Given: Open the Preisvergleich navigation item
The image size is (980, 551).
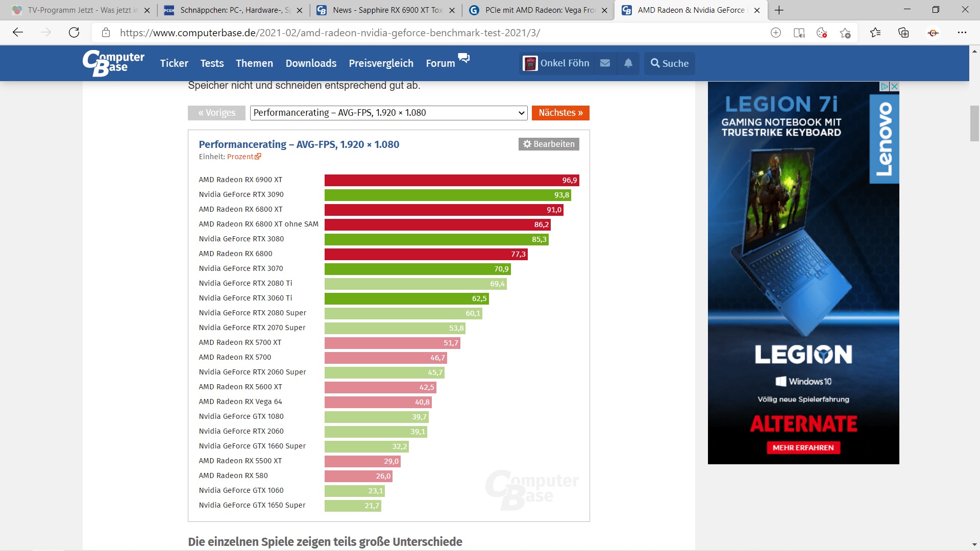Looking at the screenshot, I should pyautogui.click(x=381, y=63).
